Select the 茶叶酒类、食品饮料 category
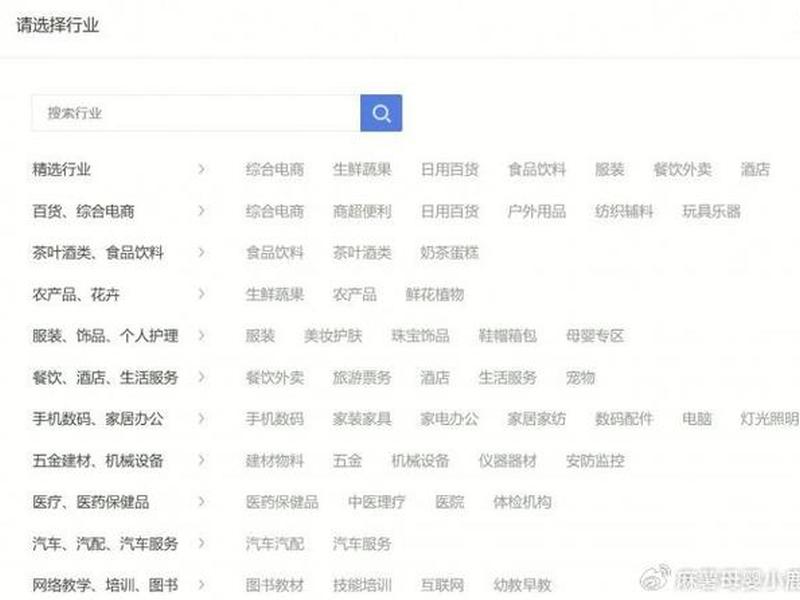 pos(98,252)
